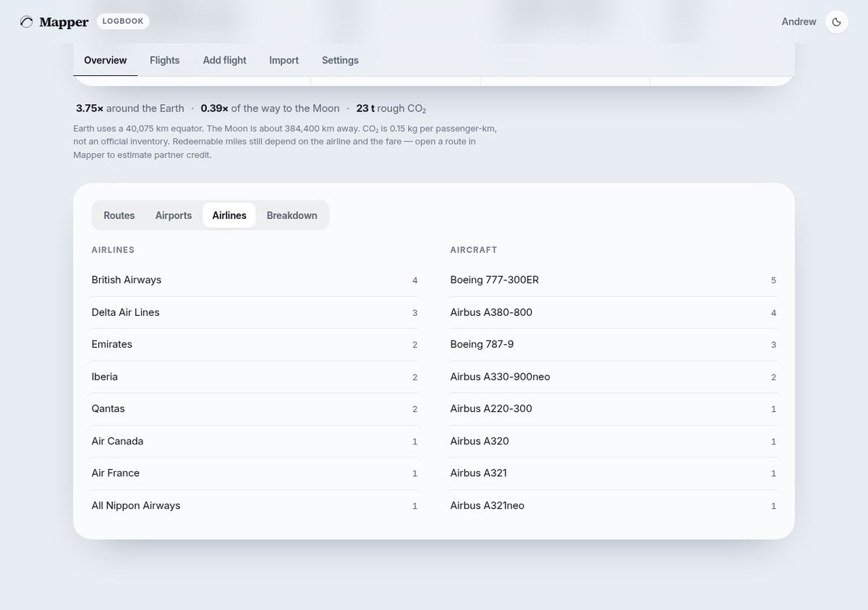
Task: Click the explanatory note about Earth's equator
Action: coord(285,142)
